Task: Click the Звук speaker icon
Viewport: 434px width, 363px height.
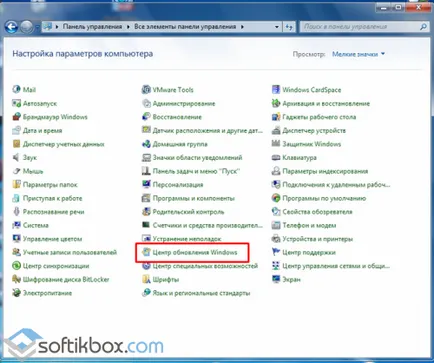Action: pyautogui.click(x=16, y=157)
